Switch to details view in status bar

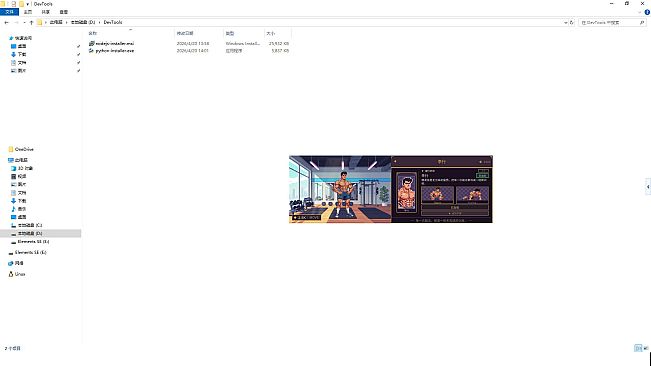tap(638, 348)
